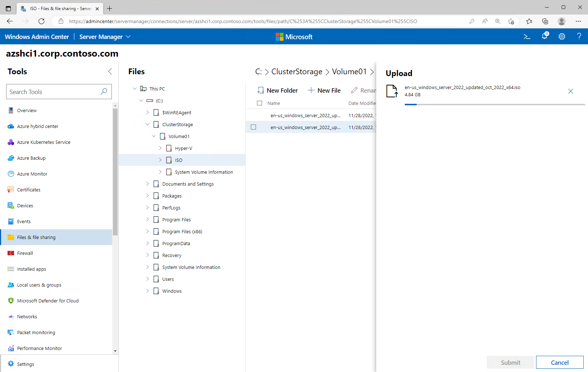Open the Server Manager dropdown

105,37
